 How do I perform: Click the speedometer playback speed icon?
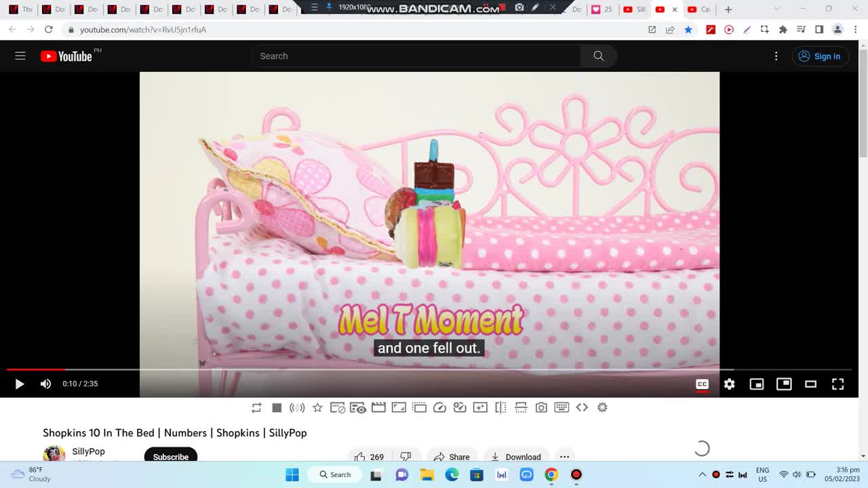(439, 407)
